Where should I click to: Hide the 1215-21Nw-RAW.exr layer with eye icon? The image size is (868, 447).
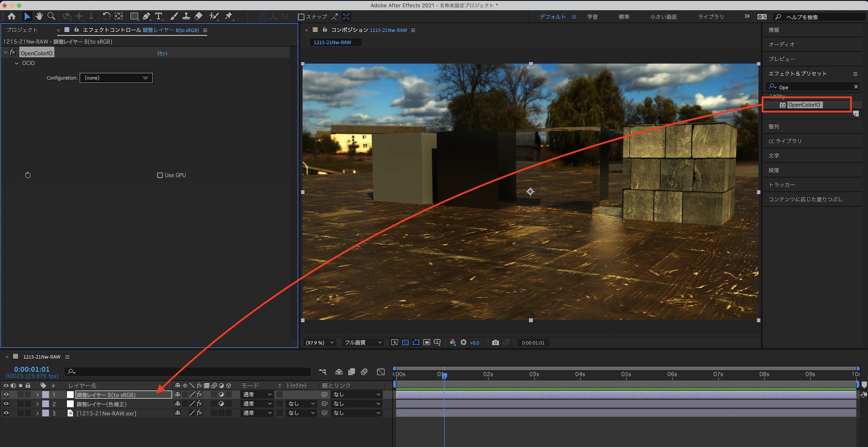click(x=6, y=413)
